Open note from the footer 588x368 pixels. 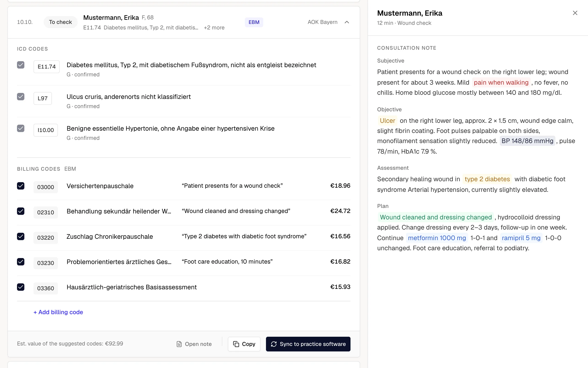coord(194,344)
